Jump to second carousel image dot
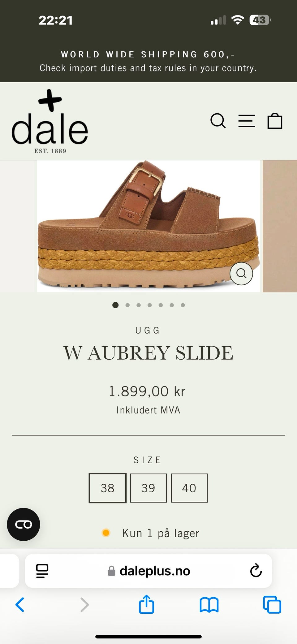This screenshot has height=644, width=297. (127, 305)
